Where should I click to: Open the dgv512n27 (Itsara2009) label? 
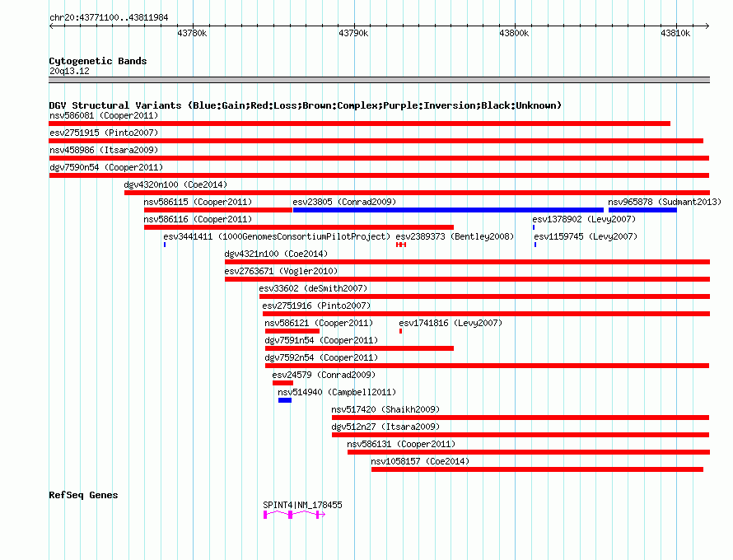(385, 427)
